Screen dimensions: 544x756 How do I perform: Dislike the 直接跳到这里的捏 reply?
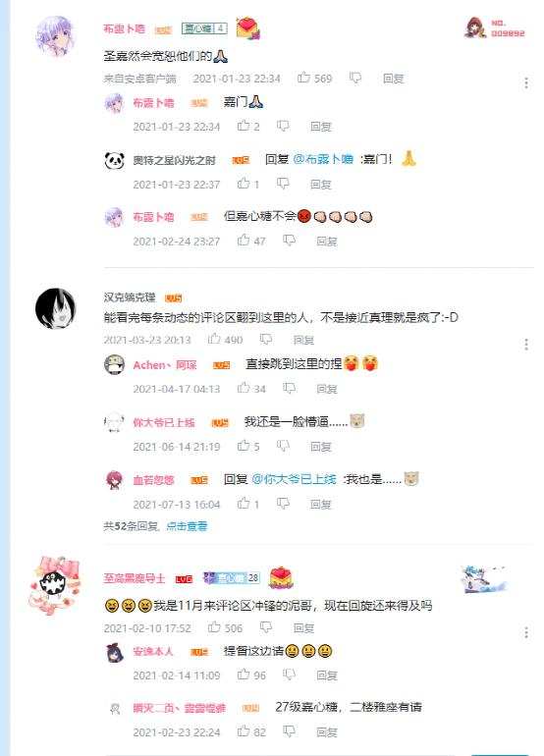[x=289, y=388]
